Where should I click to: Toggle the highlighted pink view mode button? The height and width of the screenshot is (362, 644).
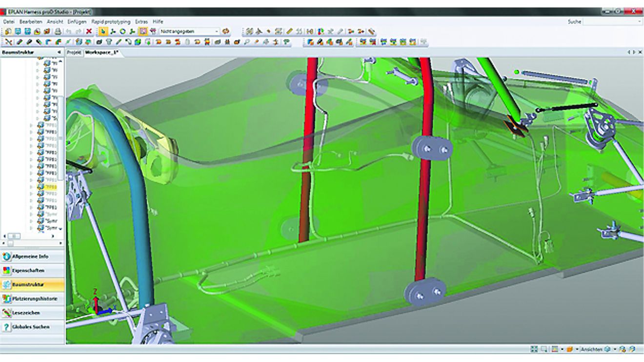click(x=142, y=31)
